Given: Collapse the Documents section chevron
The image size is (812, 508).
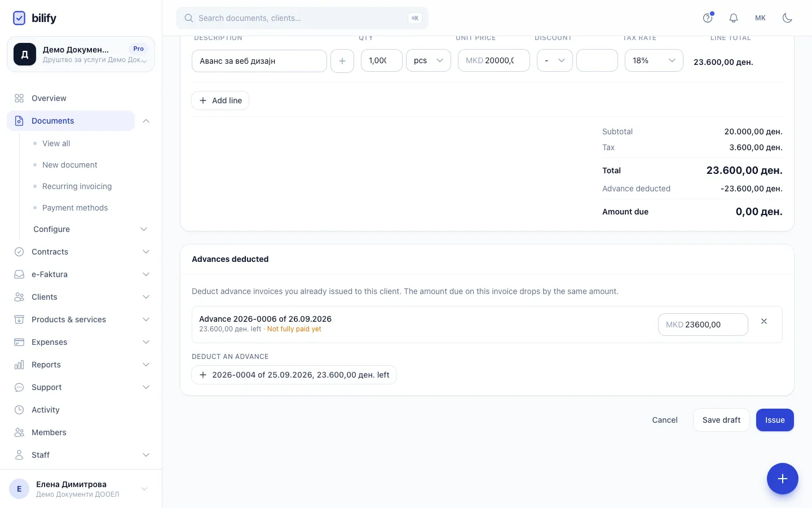Looking at the screenshot, I should click(x=146, y=121).
